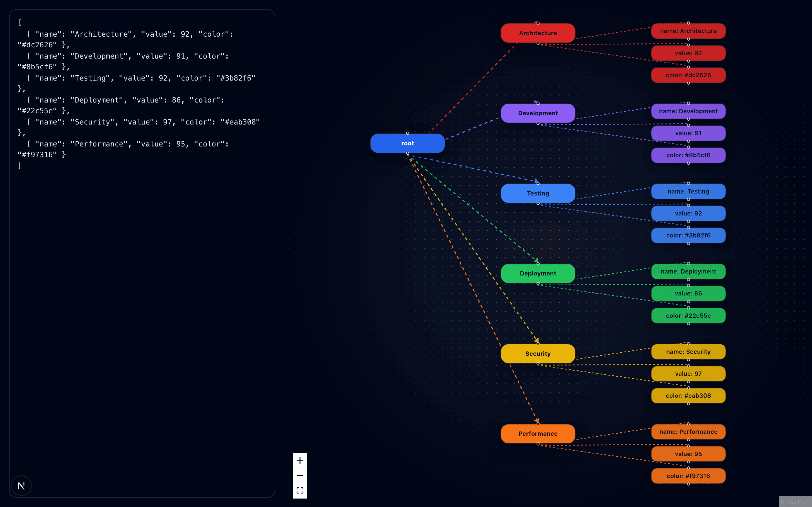
Task: Click the 'value: 91' node under Development
Action: coord(688,133)
